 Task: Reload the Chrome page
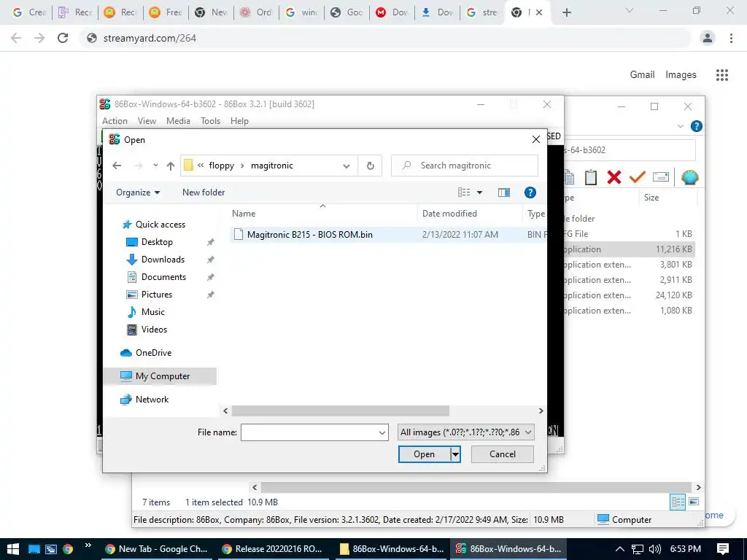tap(63, 38)
